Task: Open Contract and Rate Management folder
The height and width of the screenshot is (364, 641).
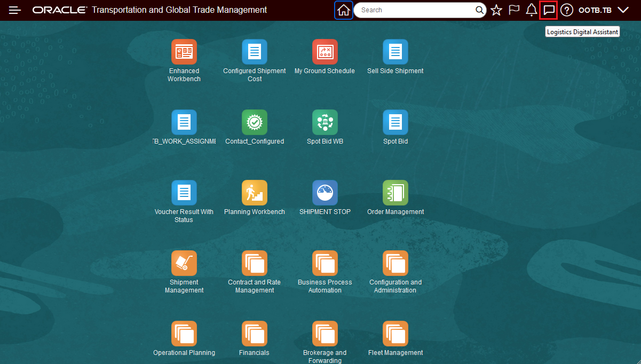Action: point(255,263)
